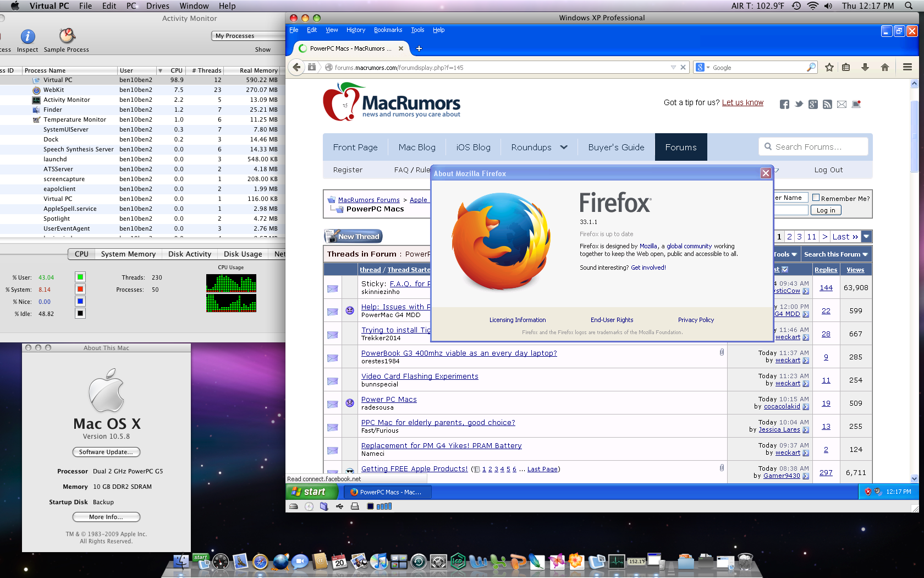Click the red System CPU color swatch
The height and width of the screenshot is (578, 924).
[x=80, y=289]
